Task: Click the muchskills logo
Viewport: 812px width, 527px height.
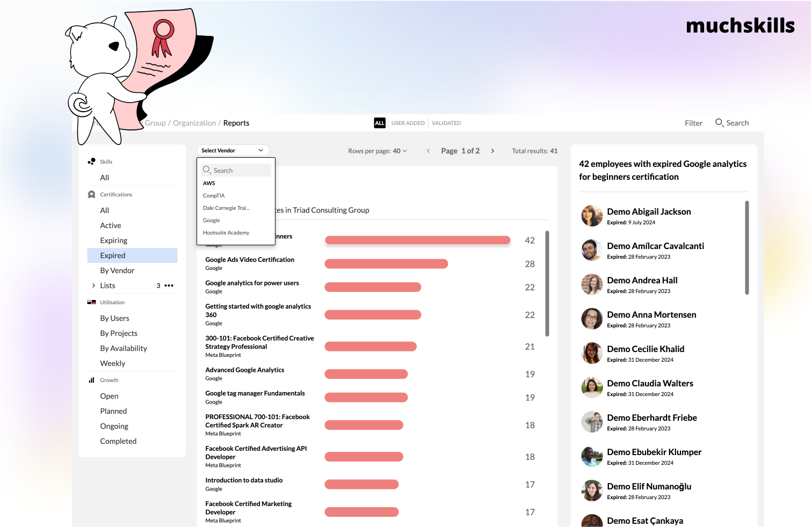Action: click(x=741, y=25)
